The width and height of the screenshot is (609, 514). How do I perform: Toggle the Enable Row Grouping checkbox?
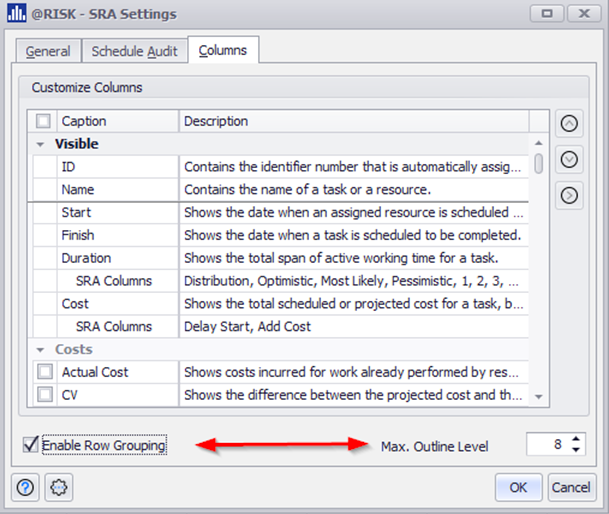click(31, 445)
